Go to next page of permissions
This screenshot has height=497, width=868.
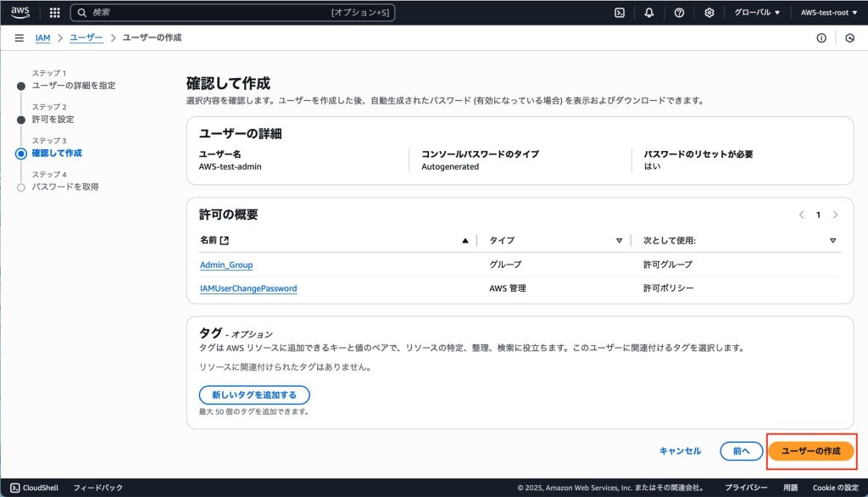pyautogui.click(x=835, y=215)
